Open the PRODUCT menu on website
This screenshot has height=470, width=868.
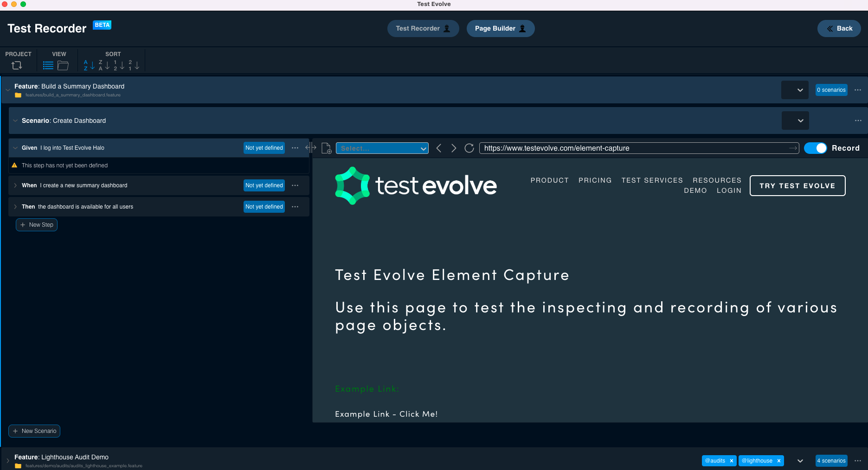550,180
